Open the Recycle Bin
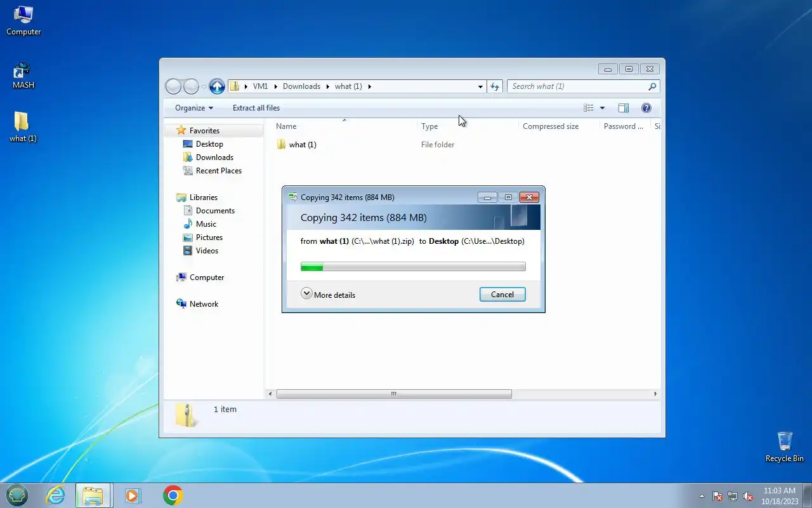This screenshot has height=508, width=812. pos(785,447)
